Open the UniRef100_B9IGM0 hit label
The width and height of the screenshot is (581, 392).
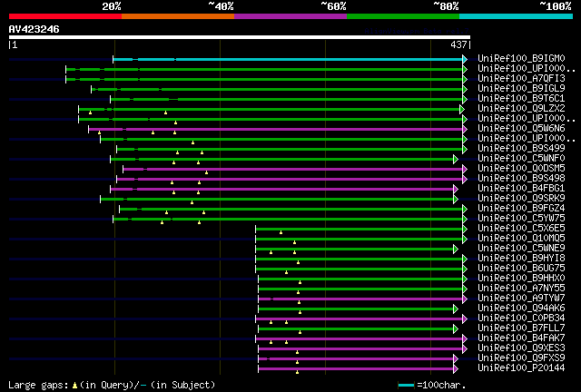point(521,59)
